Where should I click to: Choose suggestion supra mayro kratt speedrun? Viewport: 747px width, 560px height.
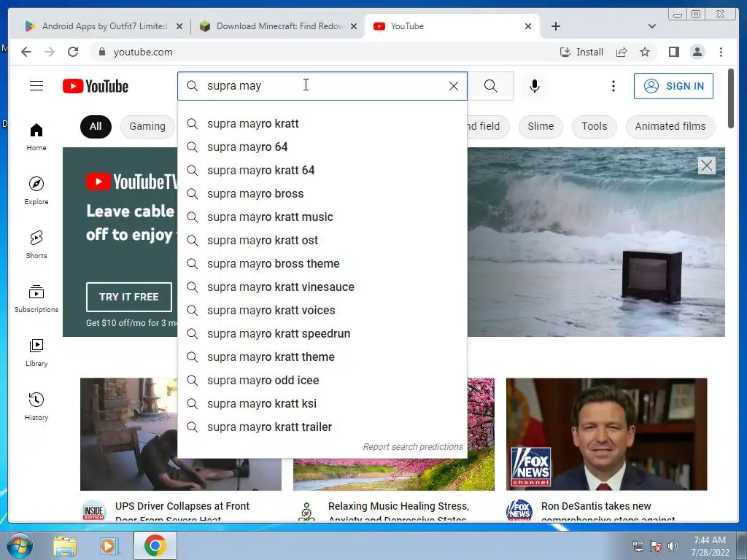click(x=322, y=334)
